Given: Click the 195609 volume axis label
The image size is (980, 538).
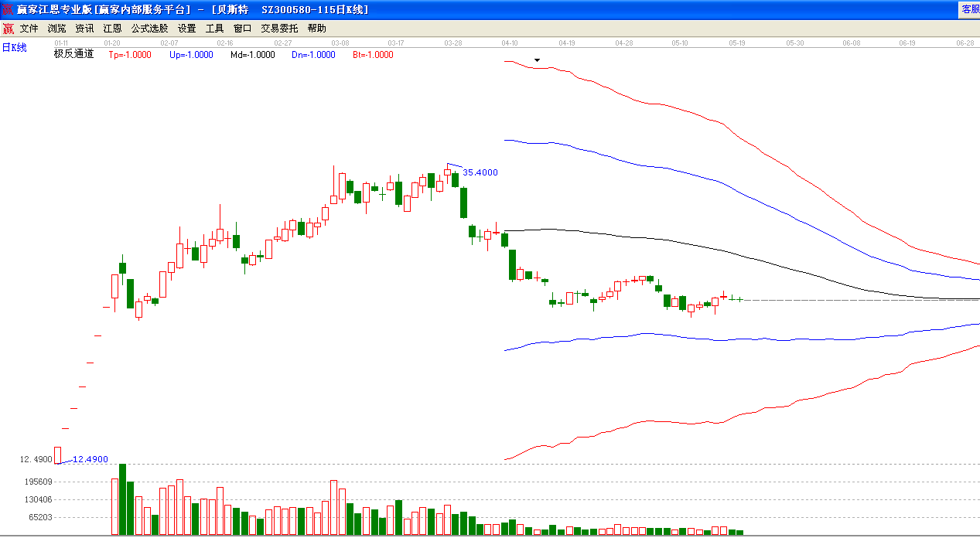Looking at the screenshot, I should pyautogui.click(x=36, y=481).
